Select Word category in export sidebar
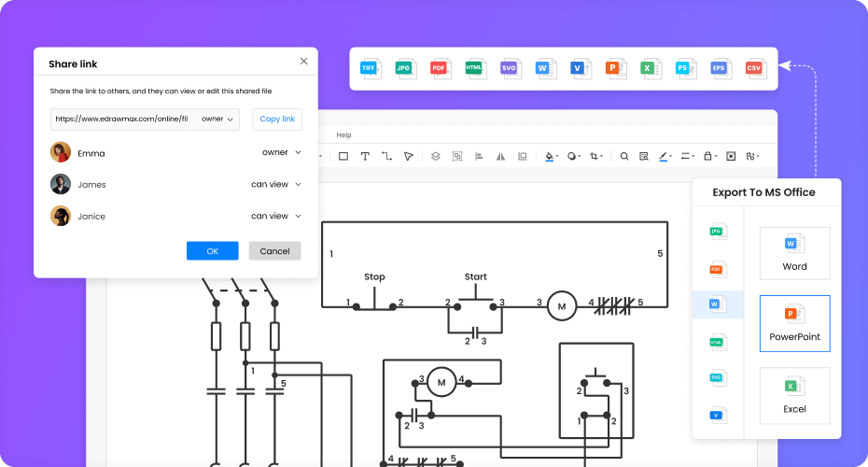Viewport: 868px width, 467px height. pyautogui.click(x=717, y=304)
